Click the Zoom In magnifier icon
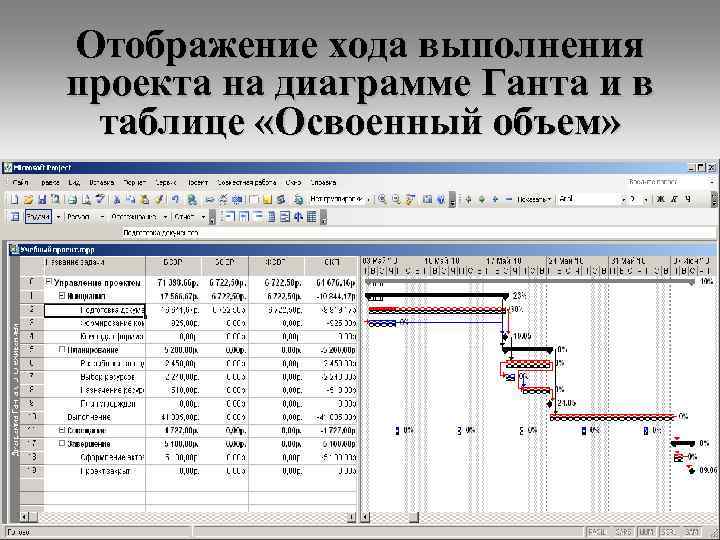The width and height of the screenshot is (720, 540). tap(382, 199)
